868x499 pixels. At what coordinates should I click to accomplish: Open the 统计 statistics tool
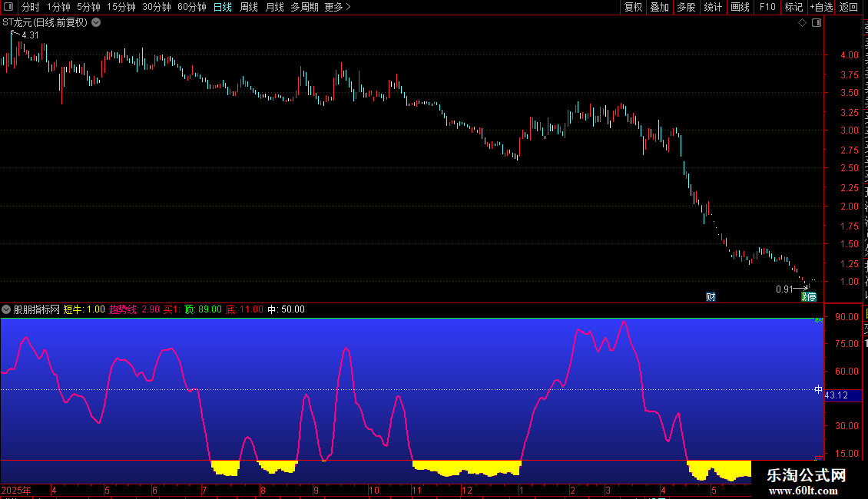pos(713,7)
